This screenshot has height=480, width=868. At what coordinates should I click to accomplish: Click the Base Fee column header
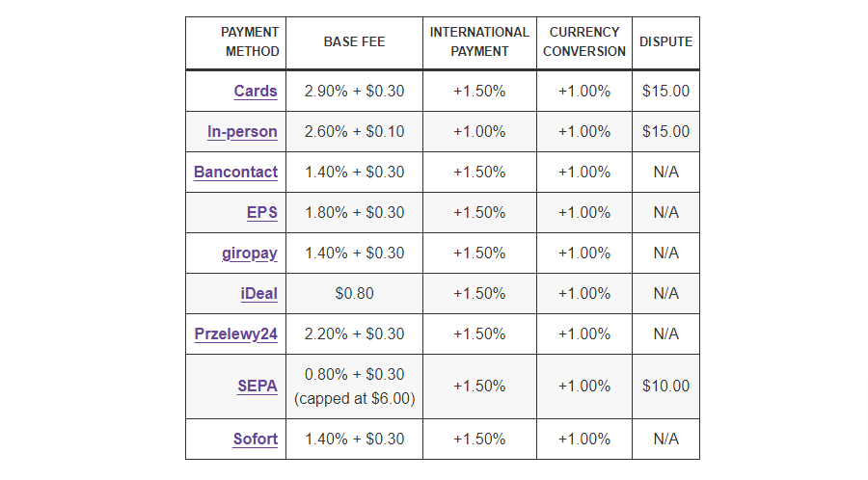point(354,42)
